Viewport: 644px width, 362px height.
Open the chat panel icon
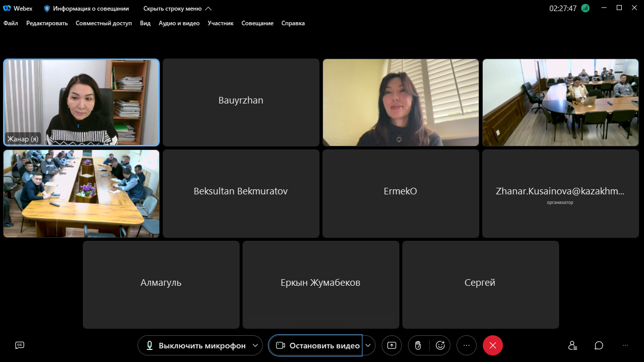[599, 345]
